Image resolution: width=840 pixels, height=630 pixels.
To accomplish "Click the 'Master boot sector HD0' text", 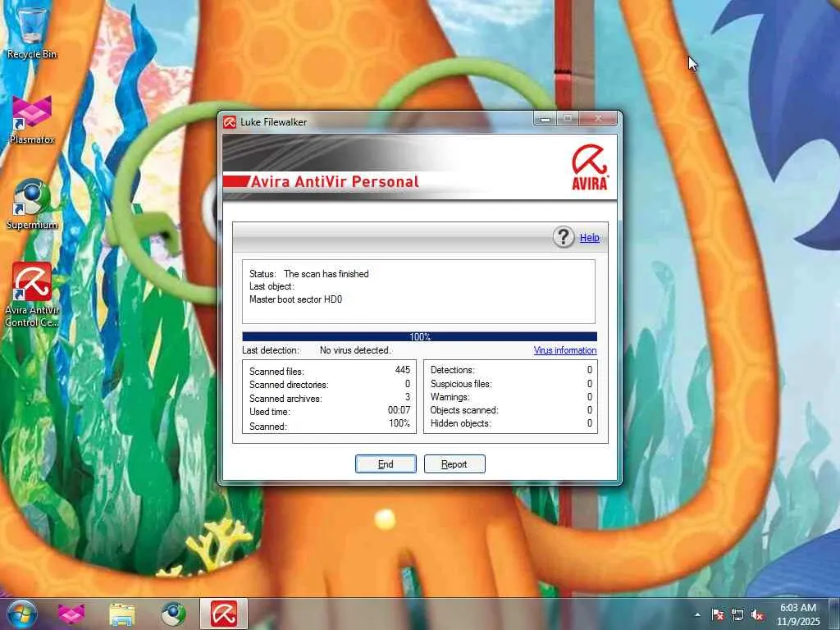I will coord(295,299).
